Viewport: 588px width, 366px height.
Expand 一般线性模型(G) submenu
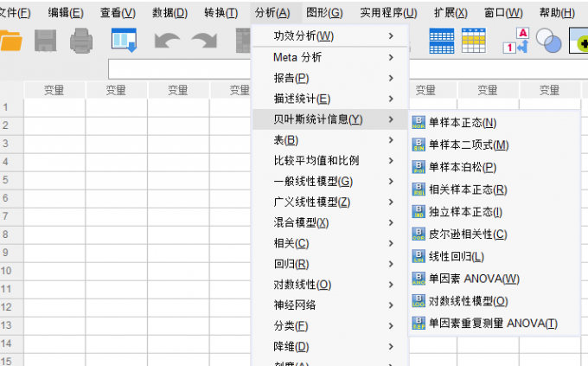pos(330,182)
